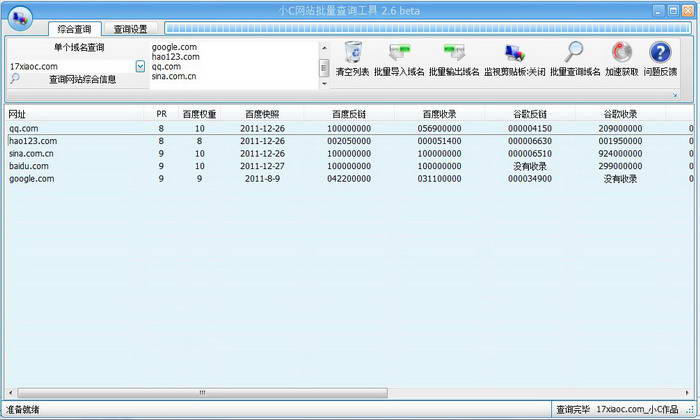Click the 没有收录 cell in baidu.com row
This screenshot has width=700, height=420.
pyautogui.click(x=529, y=166)
